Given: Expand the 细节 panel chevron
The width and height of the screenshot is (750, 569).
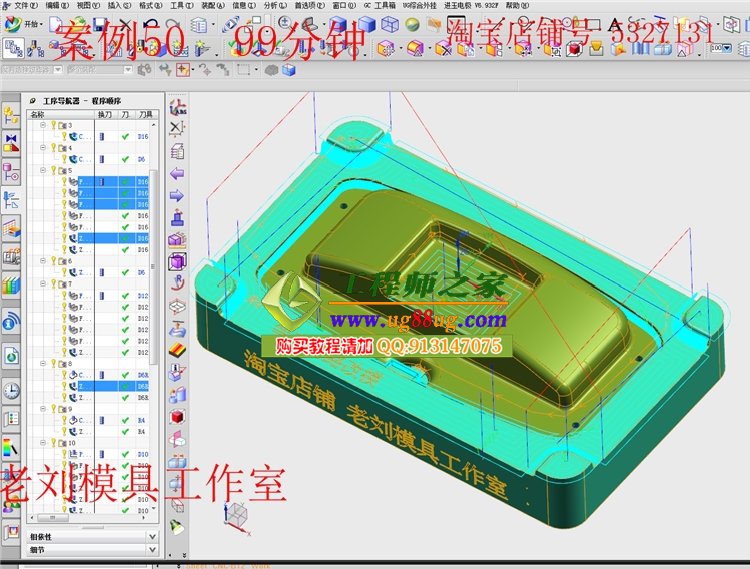Looking at the screenshot, I should [x=152, y=550].
